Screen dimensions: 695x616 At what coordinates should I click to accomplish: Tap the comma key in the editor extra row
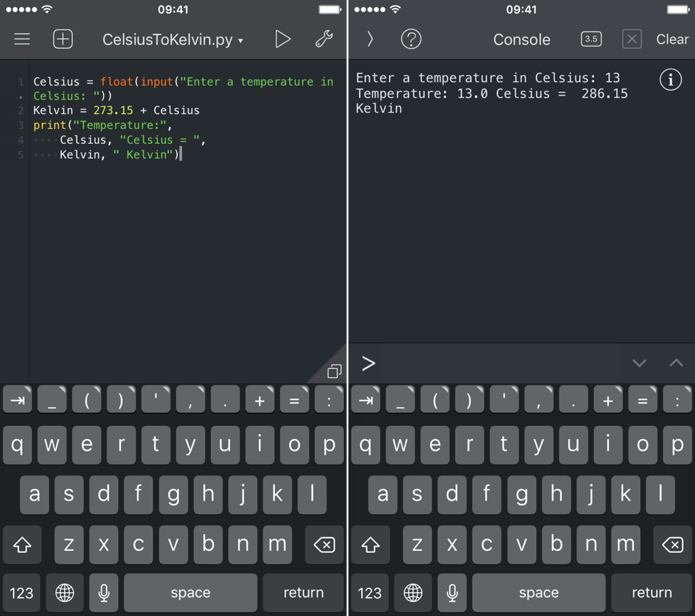(x=191, y=400)
